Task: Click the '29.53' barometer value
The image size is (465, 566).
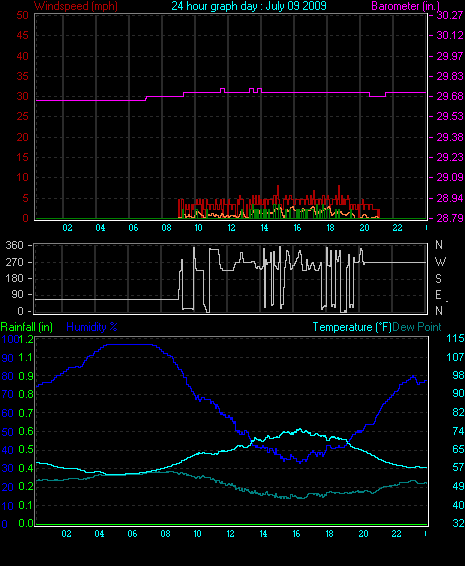Action: click(x=450, y=116)
